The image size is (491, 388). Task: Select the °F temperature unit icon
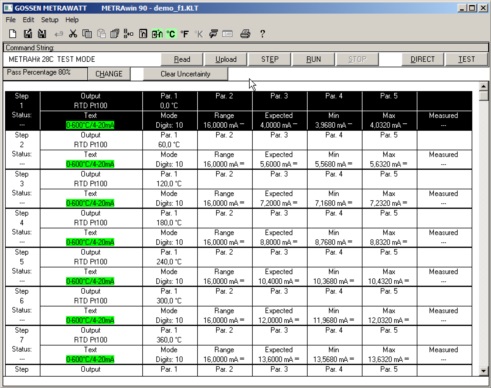pyautogui.click(x=185, y=34)
